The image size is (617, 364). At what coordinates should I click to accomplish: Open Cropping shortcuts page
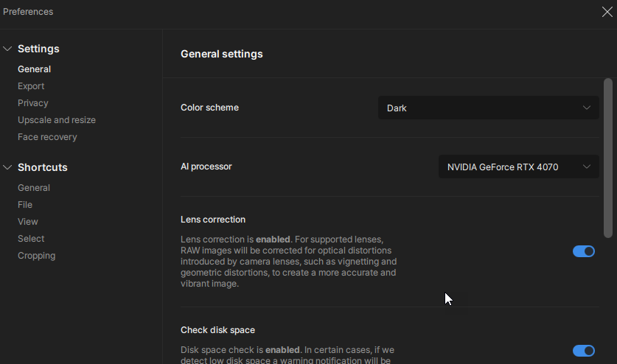(x=37, y=256)
